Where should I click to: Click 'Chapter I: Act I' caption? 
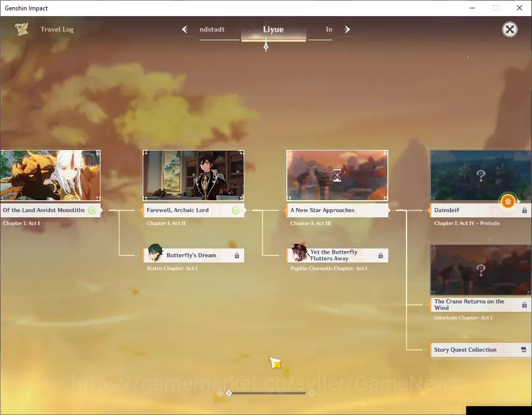coord(21,223)
